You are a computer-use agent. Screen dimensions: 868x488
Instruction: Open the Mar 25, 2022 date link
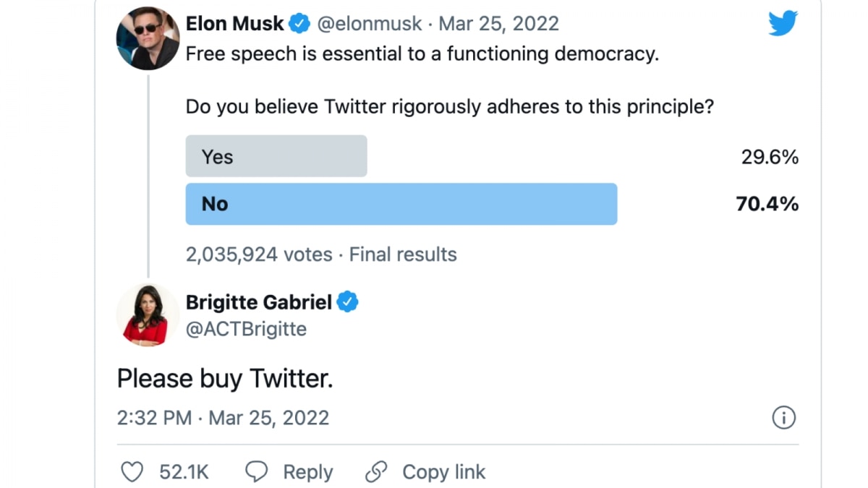tap(499, 24)
